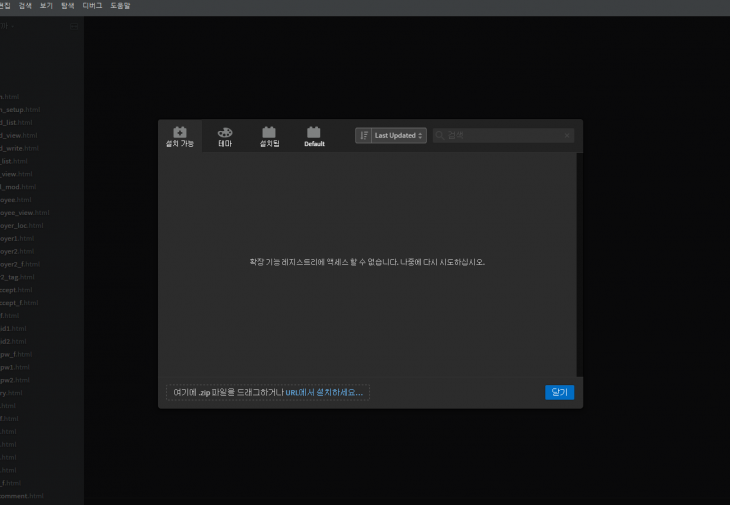Image resolution: width=730 pixels, height=505 pixels.
Task: Click the 닫기 (Close) button
Action: pos(560,392)
